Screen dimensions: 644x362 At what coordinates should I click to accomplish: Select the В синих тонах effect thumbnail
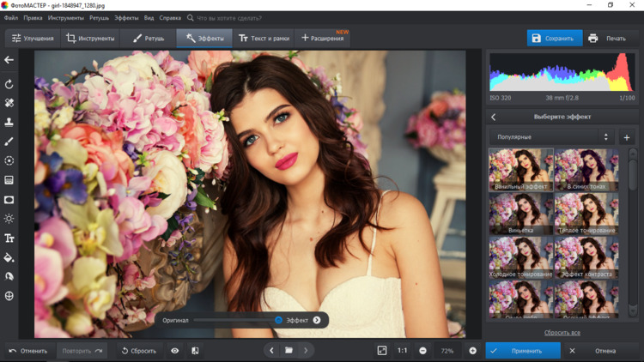(x=586, y=170)
